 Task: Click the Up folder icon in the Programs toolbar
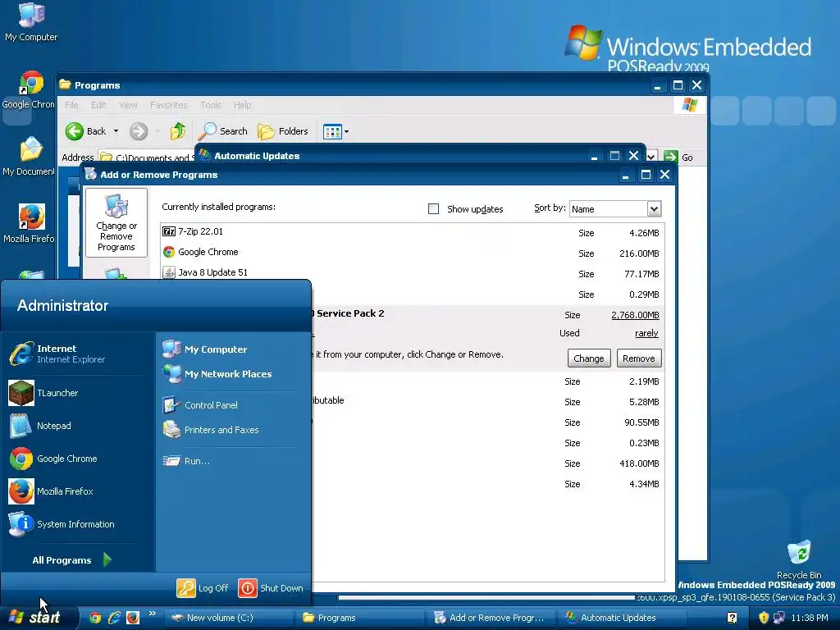pyautogui.click(x=177, y=131)
